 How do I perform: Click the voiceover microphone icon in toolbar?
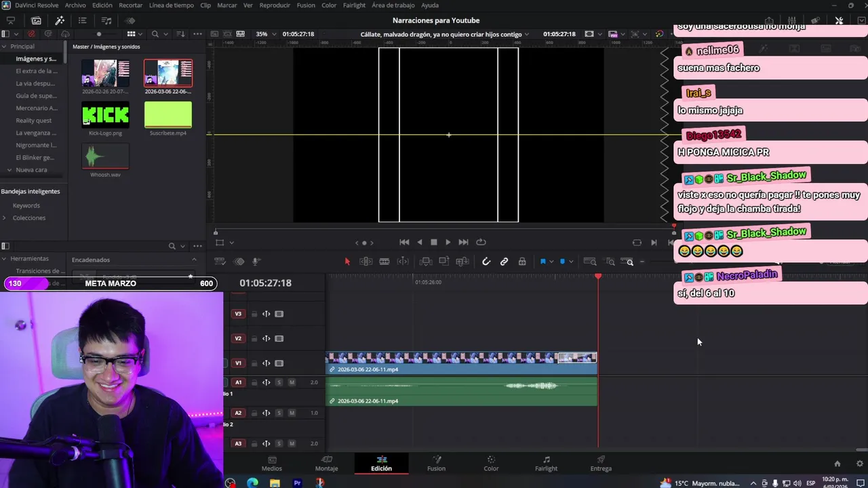256,262
